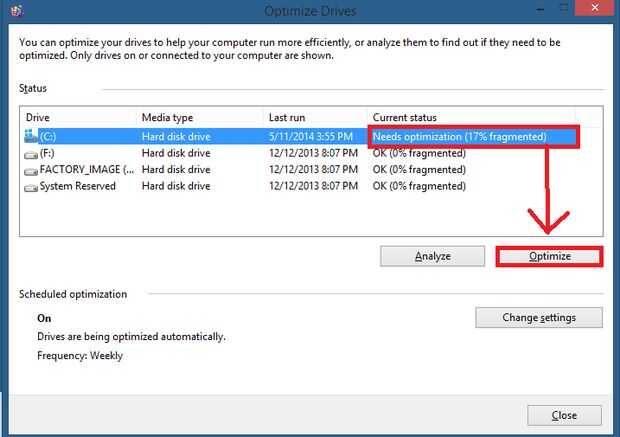The image size is (620, 437).
Task: Open Change settings for scheduled optimization
Action: (539, 318)
